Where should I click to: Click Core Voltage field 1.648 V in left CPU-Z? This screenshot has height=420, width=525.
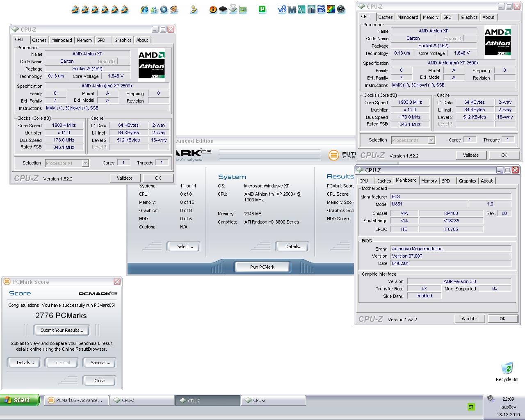116,76
